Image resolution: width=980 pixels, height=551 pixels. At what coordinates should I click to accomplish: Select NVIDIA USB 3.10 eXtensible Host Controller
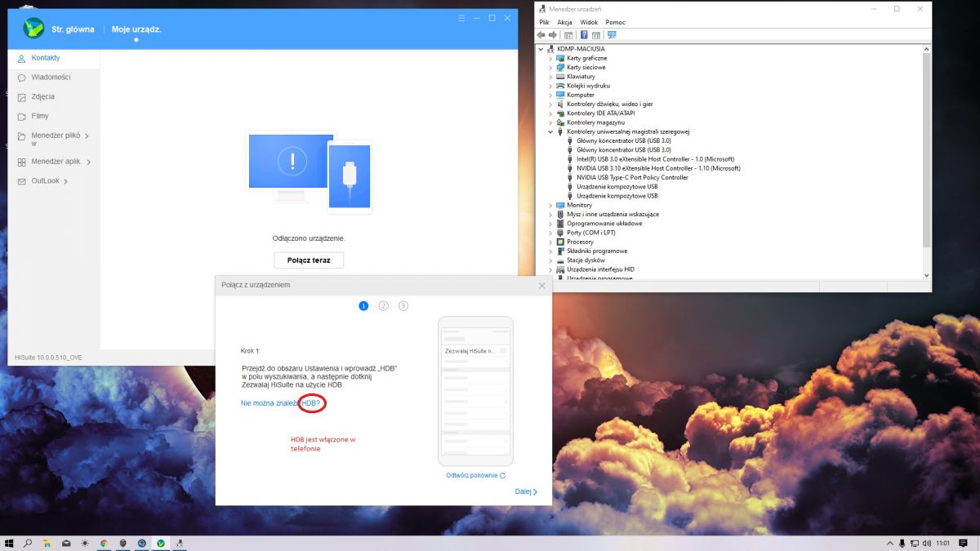tap(658, 168)
